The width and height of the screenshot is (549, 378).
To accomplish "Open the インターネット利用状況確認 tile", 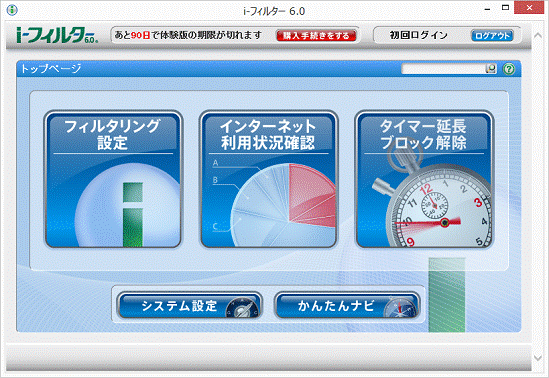I will (x=268, y=179).
